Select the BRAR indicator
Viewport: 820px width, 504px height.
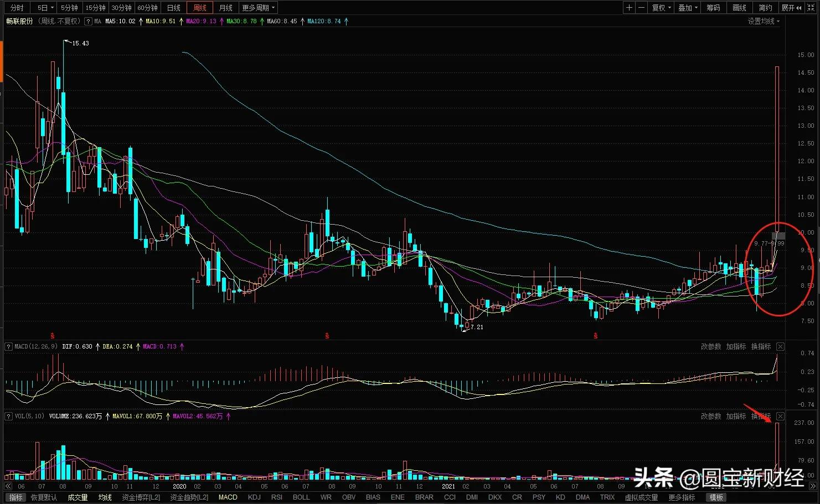coord(424,497)
